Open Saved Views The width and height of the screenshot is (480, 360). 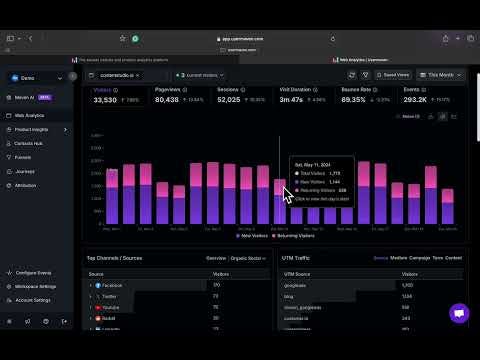pos(393,75)
